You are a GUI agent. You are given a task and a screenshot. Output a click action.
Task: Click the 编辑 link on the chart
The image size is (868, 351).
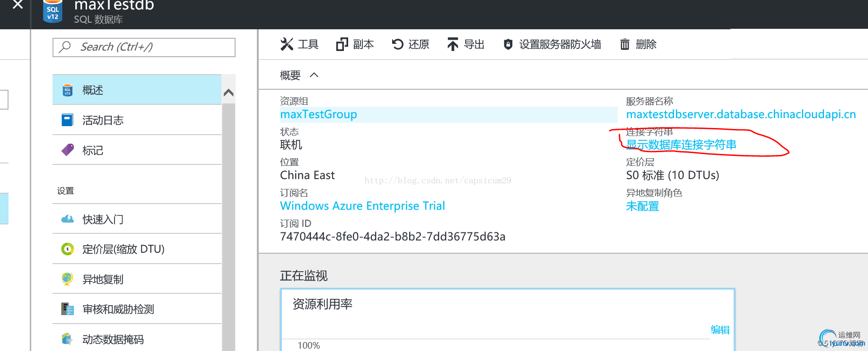(x=720, y=330)
